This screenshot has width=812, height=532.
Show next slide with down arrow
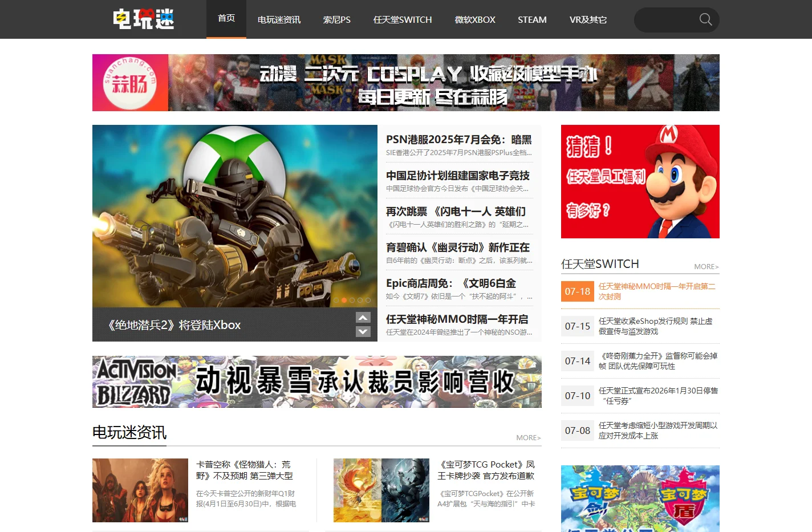[x=363, y=332]
